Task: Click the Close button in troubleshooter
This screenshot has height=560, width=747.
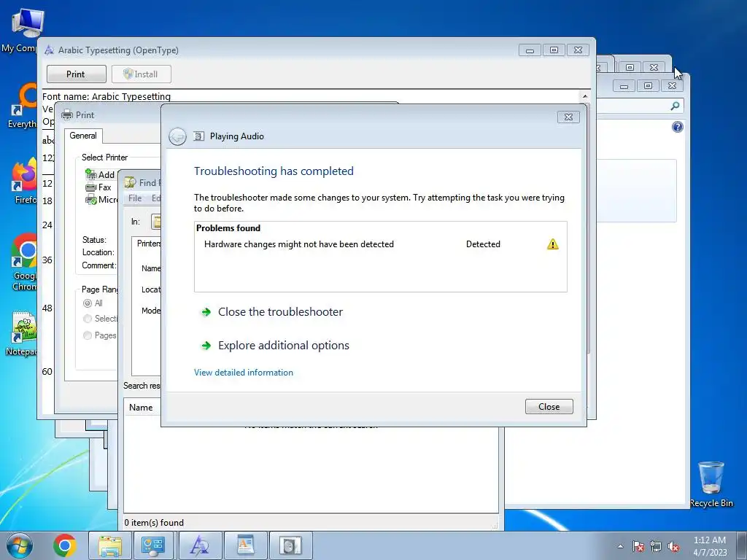Action: pos(549,407)
